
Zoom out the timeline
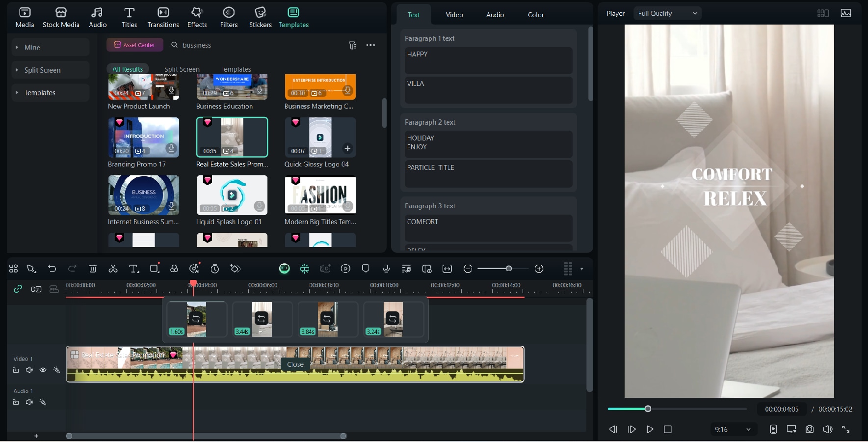coord(468,269)
